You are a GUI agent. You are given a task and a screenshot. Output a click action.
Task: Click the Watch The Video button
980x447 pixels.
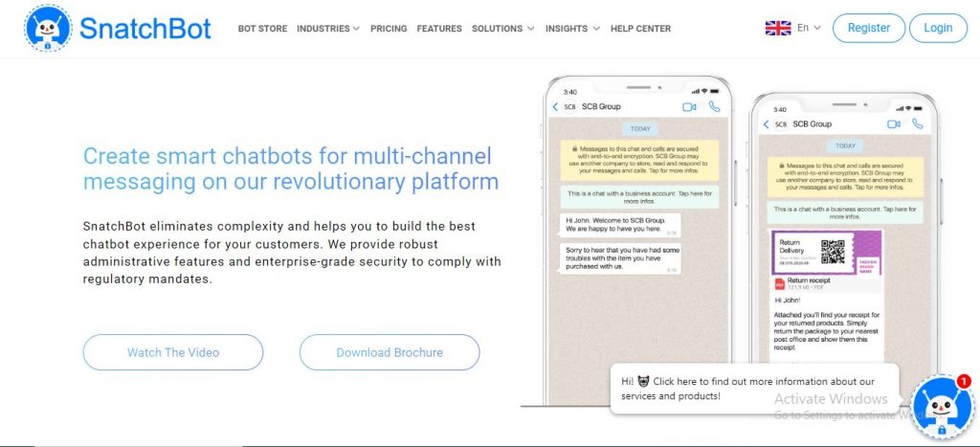173,352
